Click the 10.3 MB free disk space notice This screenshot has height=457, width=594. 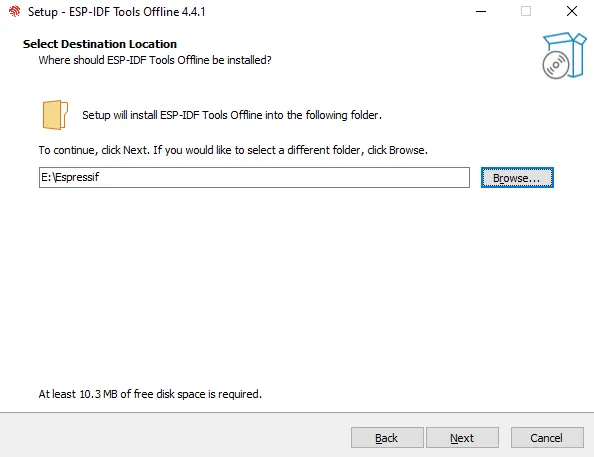pos(150,394)
